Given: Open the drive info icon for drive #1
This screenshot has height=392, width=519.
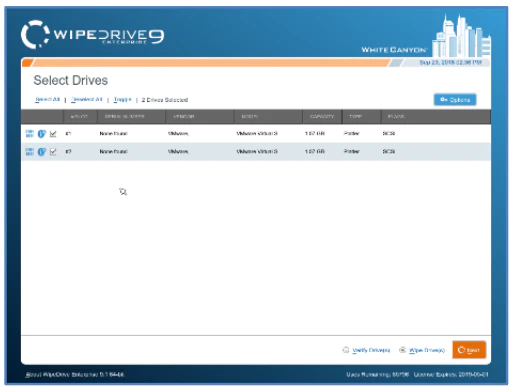Looking at the screenshot, I should click(x=41, y=134).
